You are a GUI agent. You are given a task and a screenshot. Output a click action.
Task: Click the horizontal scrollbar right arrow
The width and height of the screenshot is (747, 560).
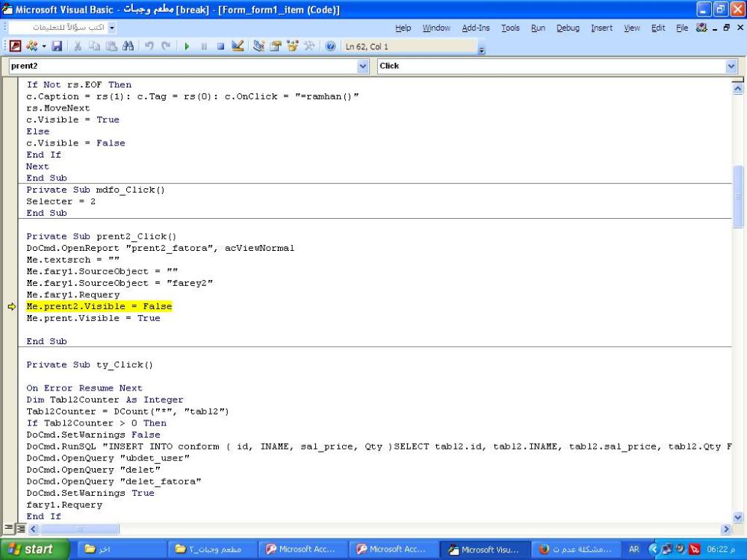726,529
